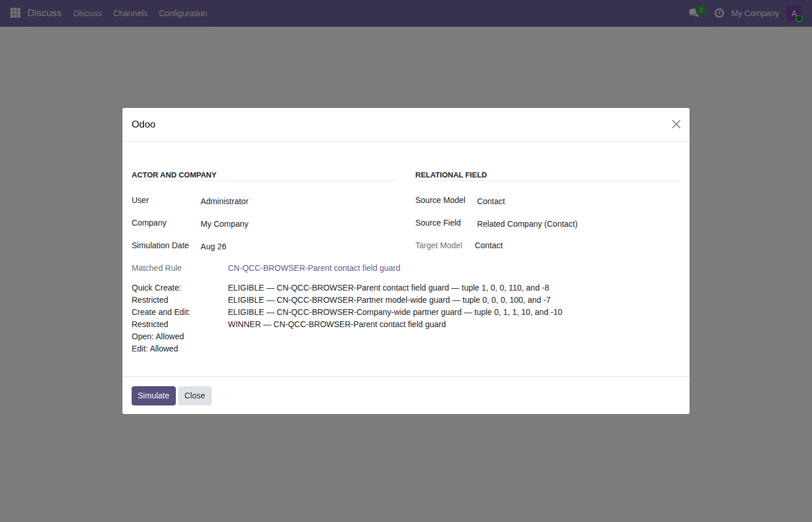Click the Open: Allowed text

pyautogui.click(x=158, y=336)
